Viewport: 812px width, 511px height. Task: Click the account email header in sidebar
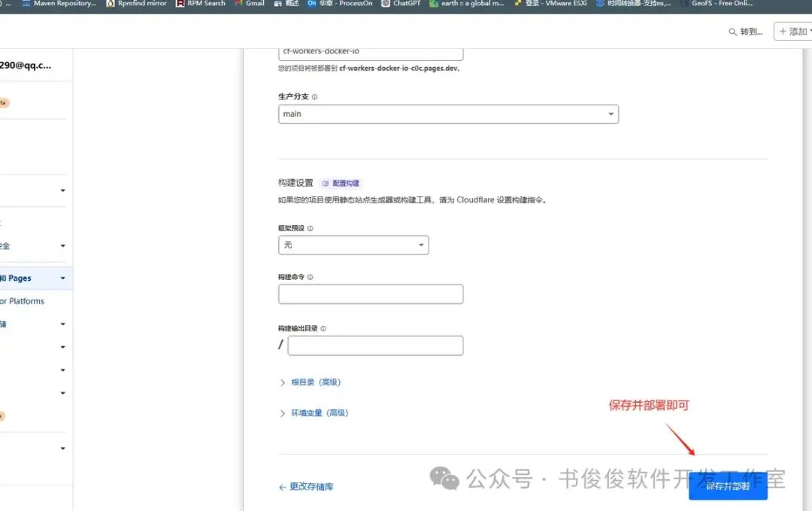26,65
